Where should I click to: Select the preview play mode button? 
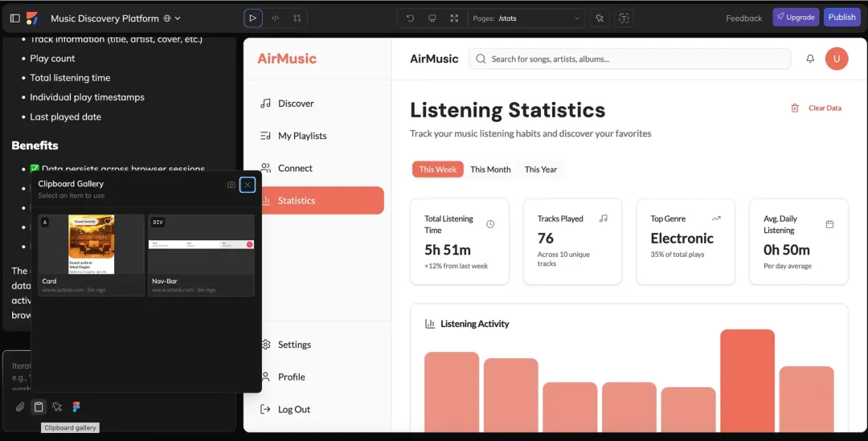click(x=253, y=18)
